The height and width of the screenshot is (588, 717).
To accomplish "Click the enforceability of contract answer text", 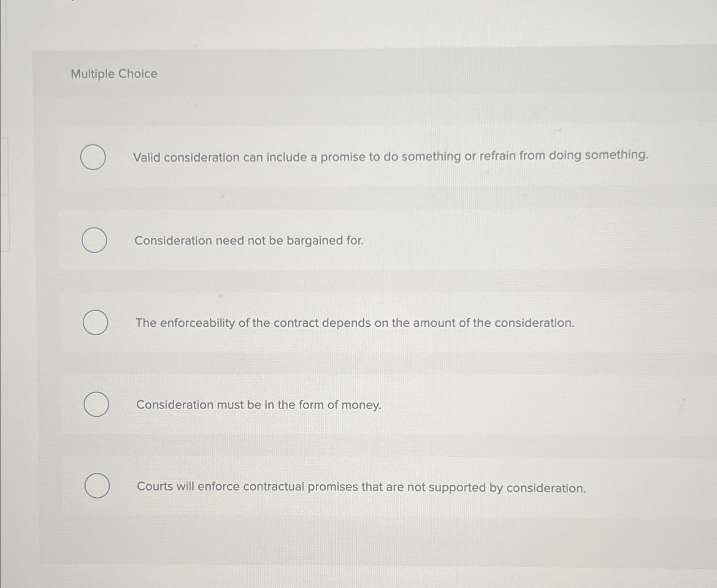I will click(x=355, y=323).
